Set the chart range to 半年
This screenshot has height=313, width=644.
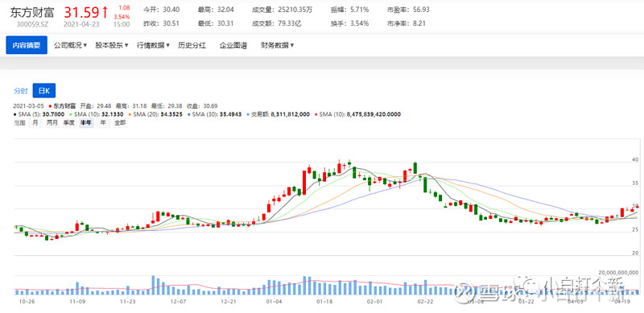click(86, 122)
